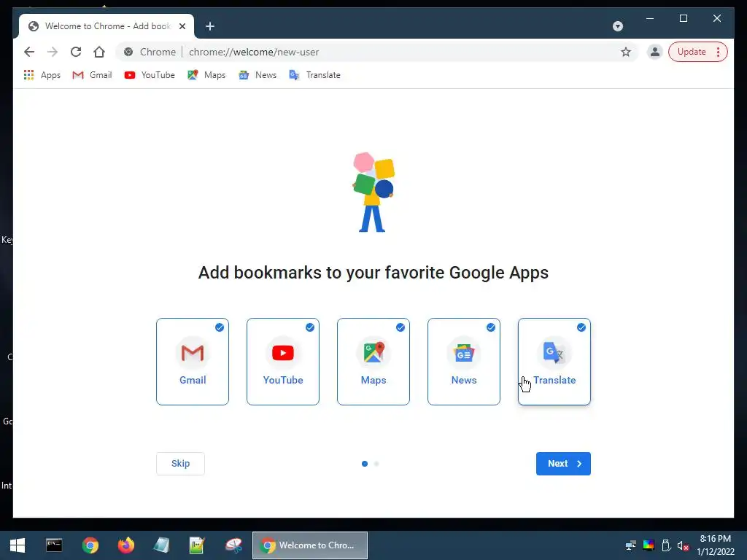Open network status in the system tray
This screenshot has height=560, width=747.
point(631,545)
